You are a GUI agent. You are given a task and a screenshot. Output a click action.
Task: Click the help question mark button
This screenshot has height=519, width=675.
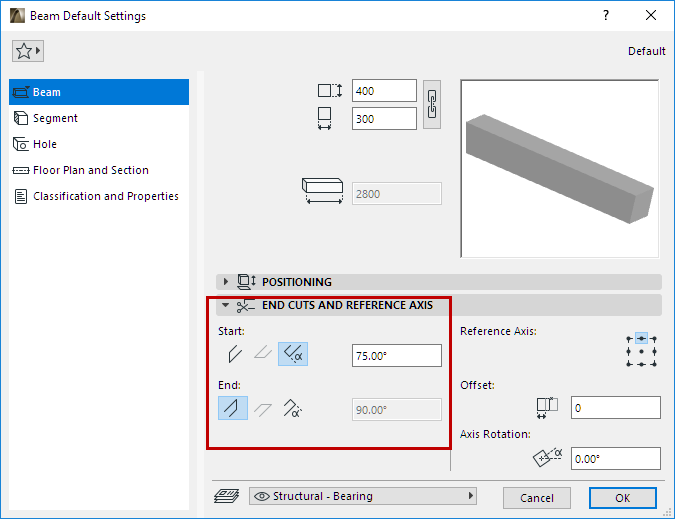[606, 15]
